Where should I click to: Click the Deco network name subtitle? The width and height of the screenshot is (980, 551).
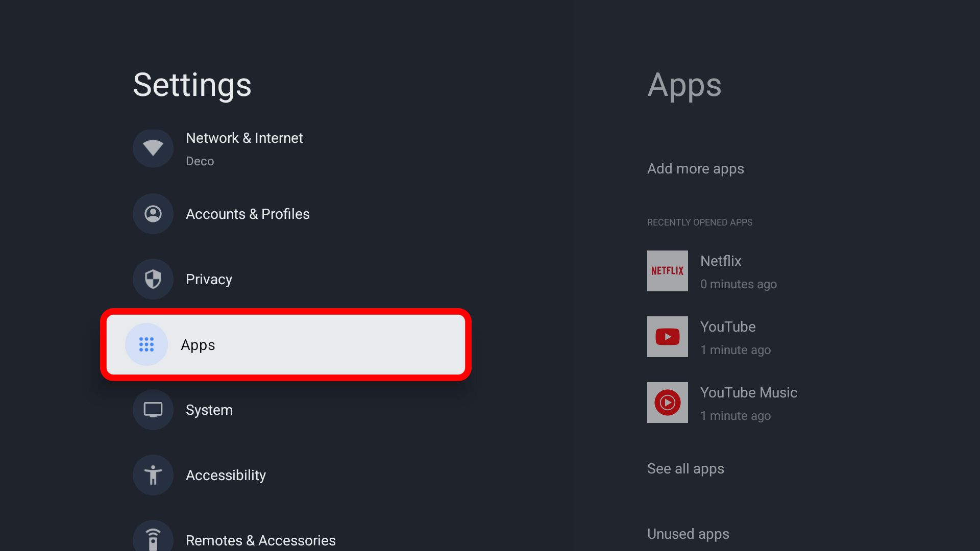[200, 161]
